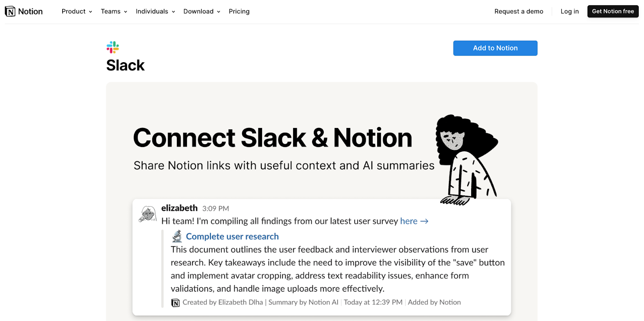644x321 pixels.
Task: Expand the Product dropdown menu
Action: pos(77,11)
